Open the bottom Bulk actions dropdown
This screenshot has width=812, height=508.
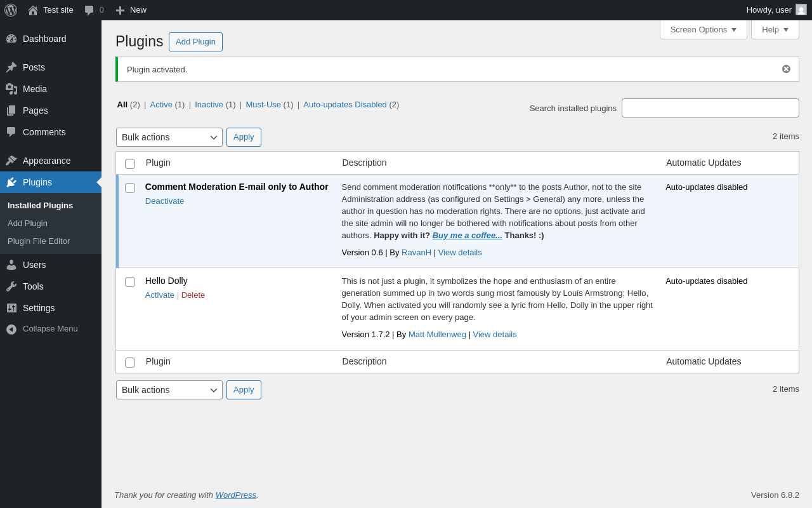(169, 390)
